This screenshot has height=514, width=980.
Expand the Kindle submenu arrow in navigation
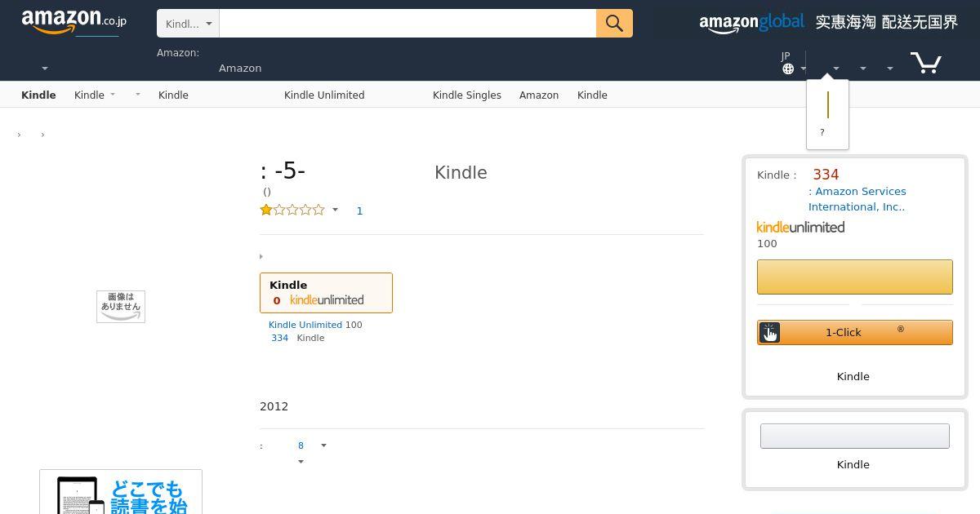point(112,95)
